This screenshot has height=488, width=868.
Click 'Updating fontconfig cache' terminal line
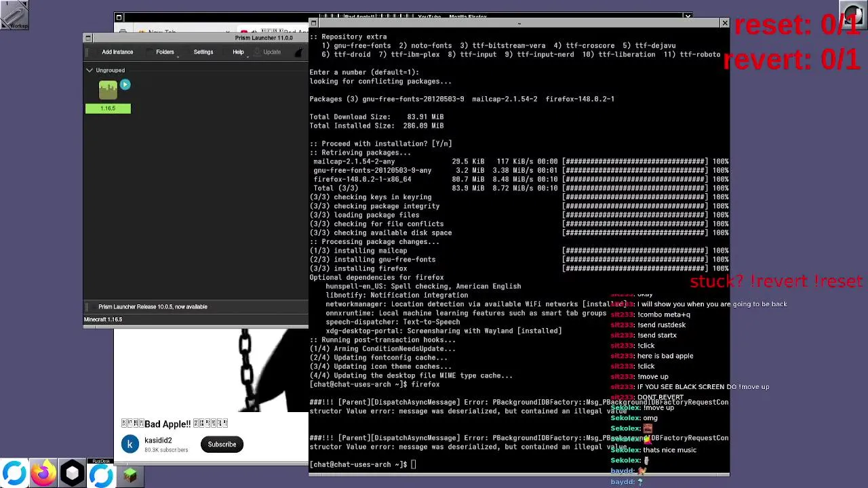[378, 358]
